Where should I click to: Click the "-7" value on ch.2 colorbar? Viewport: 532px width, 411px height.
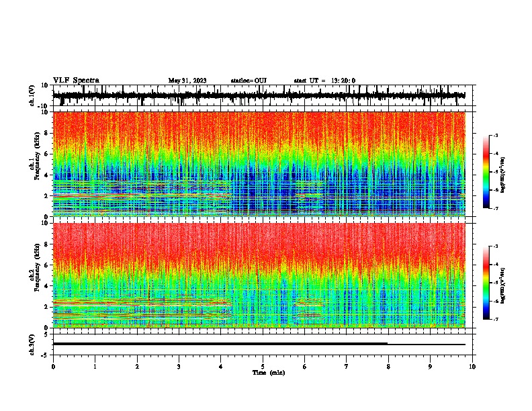(x=496, y=319)
